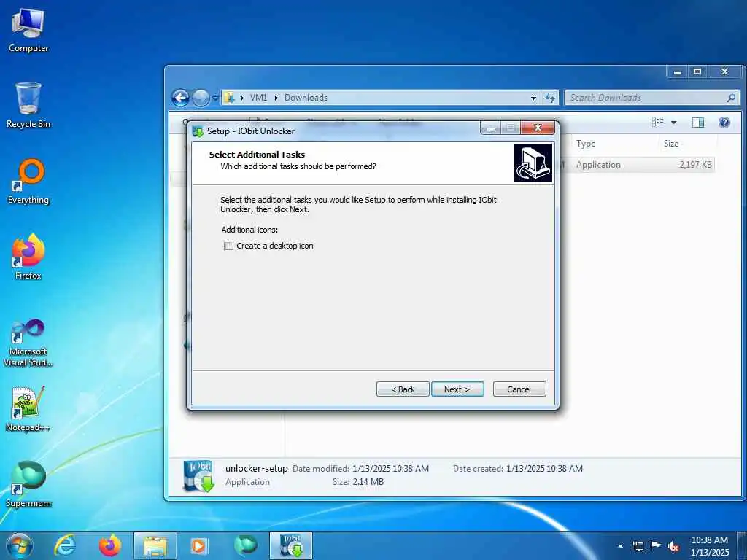
Task: Click the Explorer forward arrow button
Action: coord(201,98)
